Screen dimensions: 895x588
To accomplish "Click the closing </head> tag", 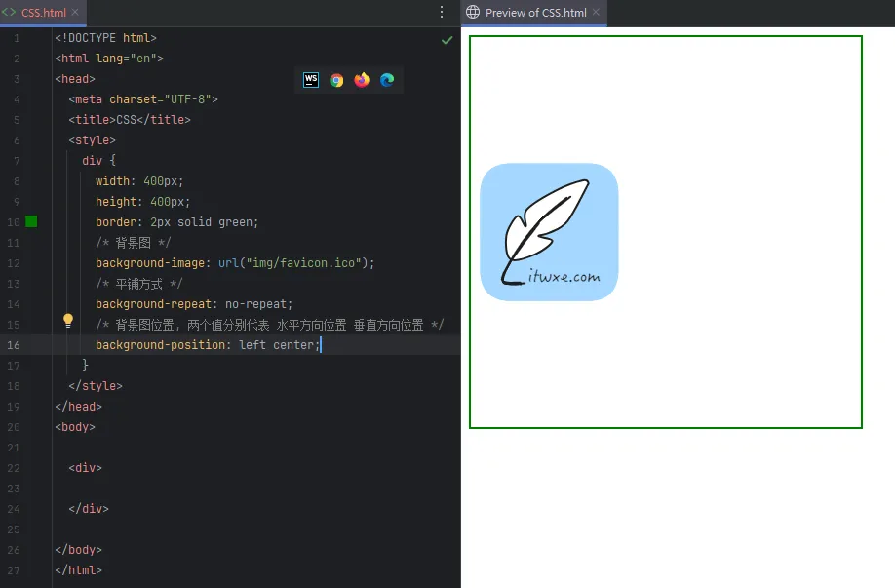I will pyautogui.click(x=78, y=407).
